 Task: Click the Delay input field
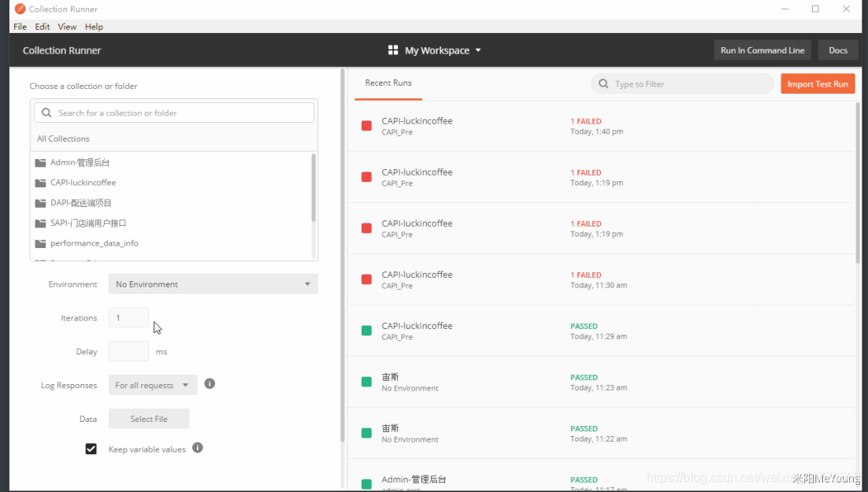[x=128, y=351]
